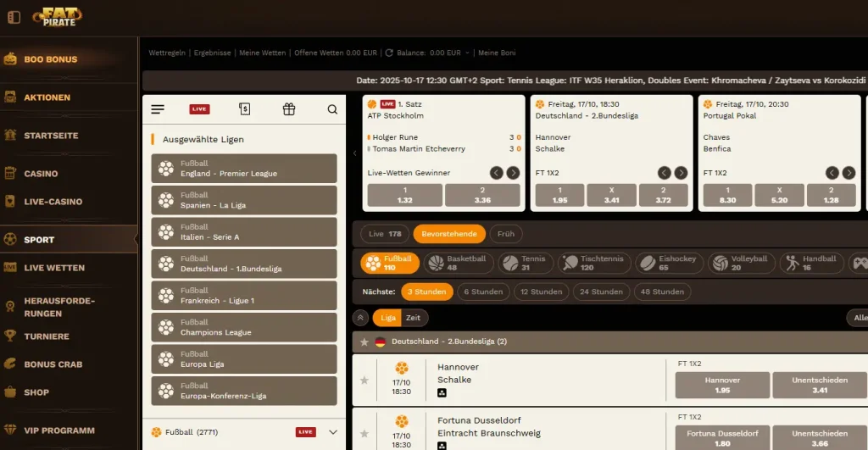Refresh balance icon

pyautogui.click(x=389, y=53)
